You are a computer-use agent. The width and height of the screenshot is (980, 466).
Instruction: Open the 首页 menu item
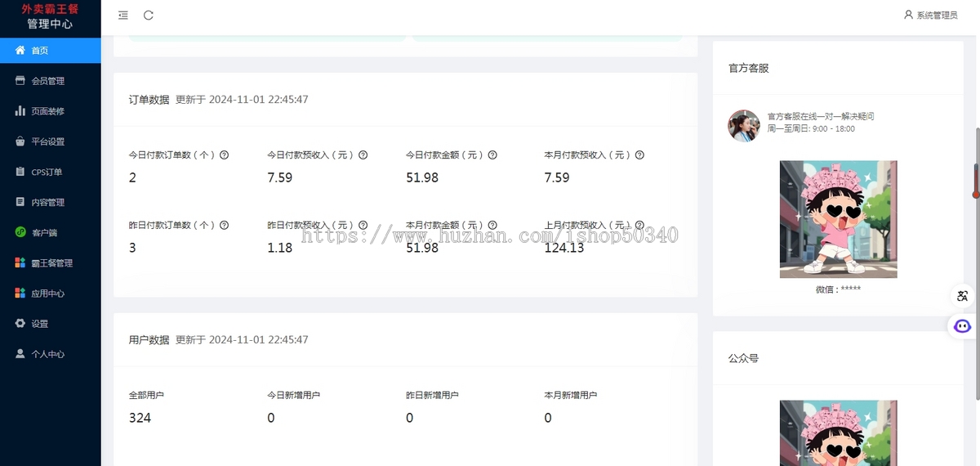point(51,51)
